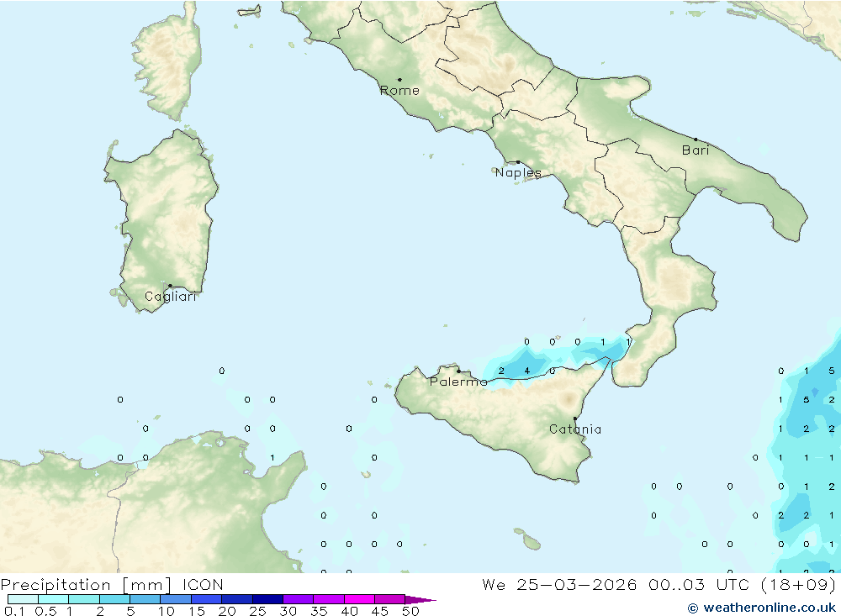Select the 5–10 mm legend swatch
The height and width of the screenshot is (616, 841).
tap(145, 599)
